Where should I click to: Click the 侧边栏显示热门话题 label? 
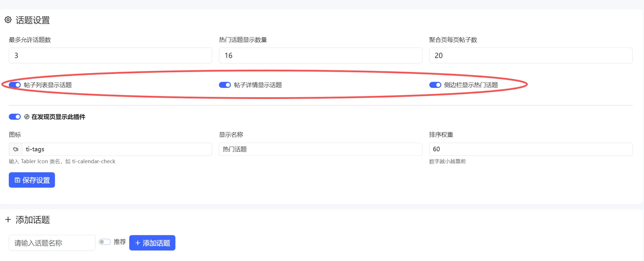click(x=471, y=85)
